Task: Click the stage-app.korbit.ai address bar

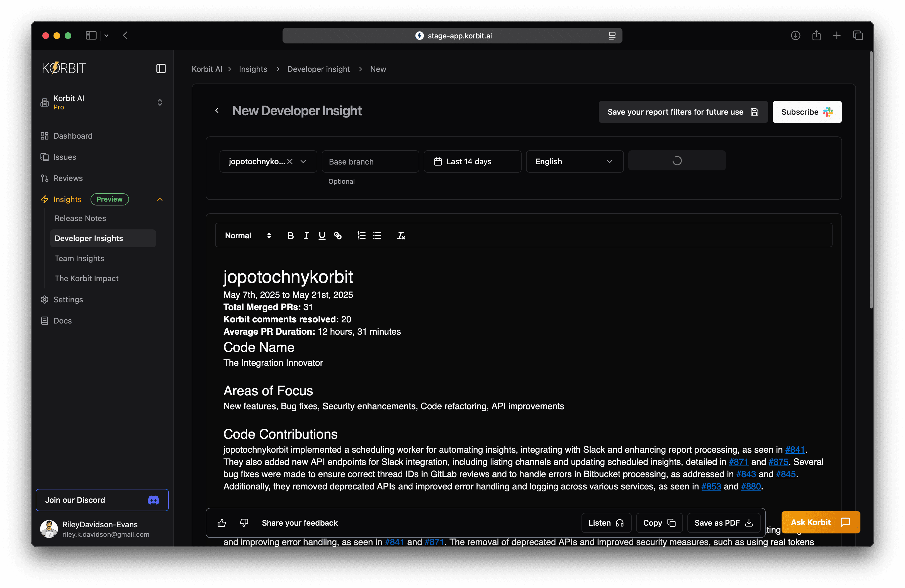Action: (452, 36)
